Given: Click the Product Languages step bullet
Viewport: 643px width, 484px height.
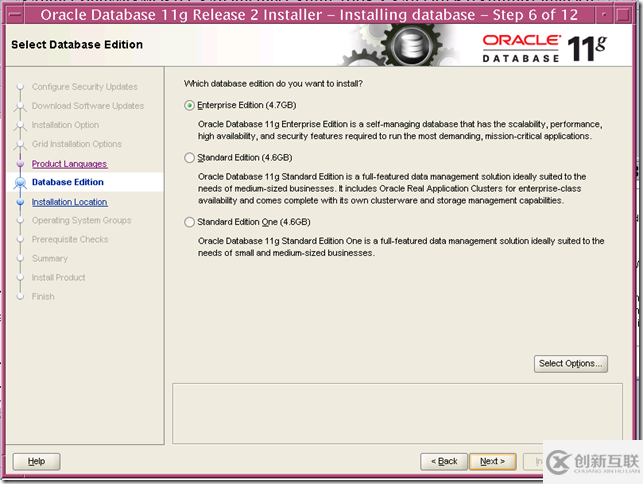Looking at the screenshot, I should tap(20, 164).
